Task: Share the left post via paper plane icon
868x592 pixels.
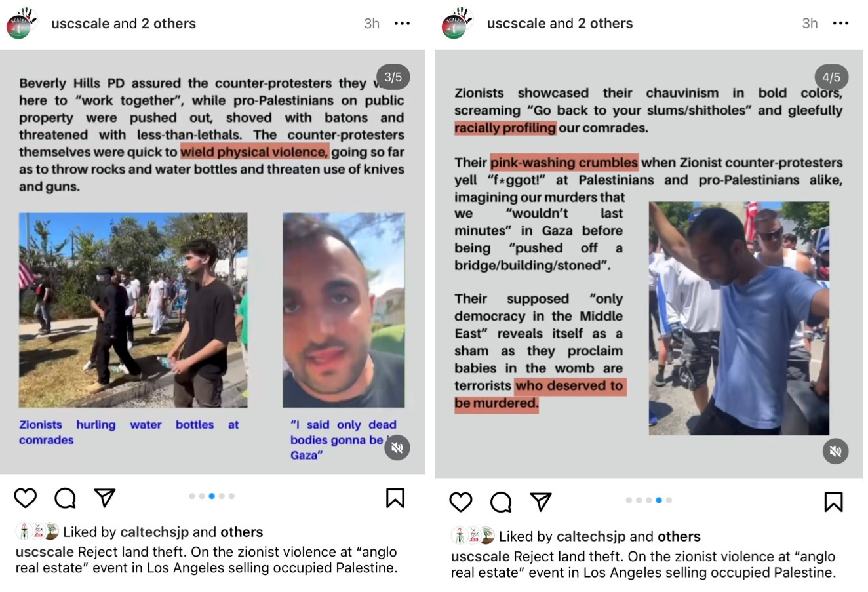Action: (x=105, y=498)
